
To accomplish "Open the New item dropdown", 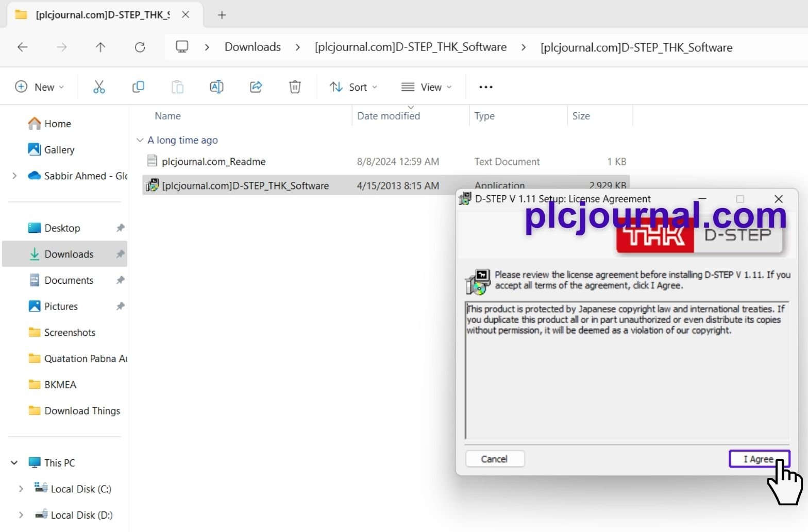I will [x=40, y=87].
